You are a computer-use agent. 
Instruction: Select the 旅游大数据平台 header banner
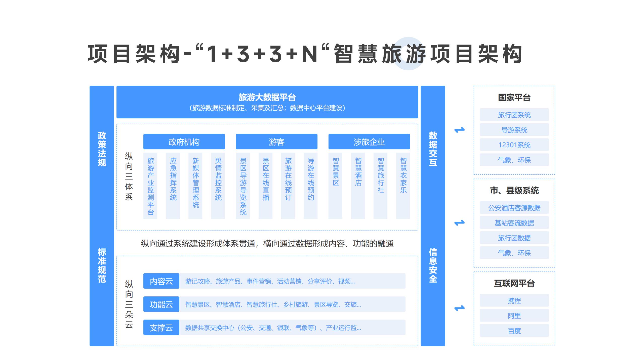click(267, 102)
